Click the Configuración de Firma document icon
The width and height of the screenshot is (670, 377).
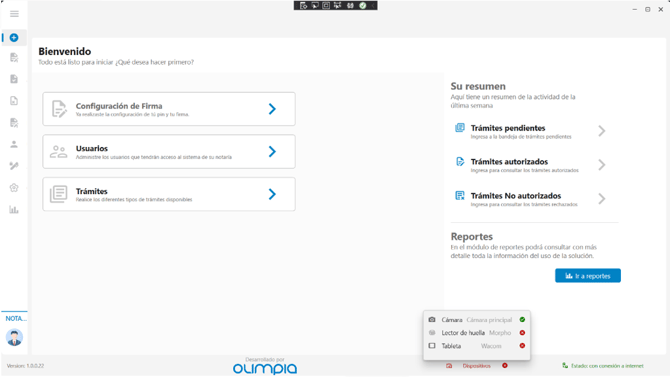[59, 109]
